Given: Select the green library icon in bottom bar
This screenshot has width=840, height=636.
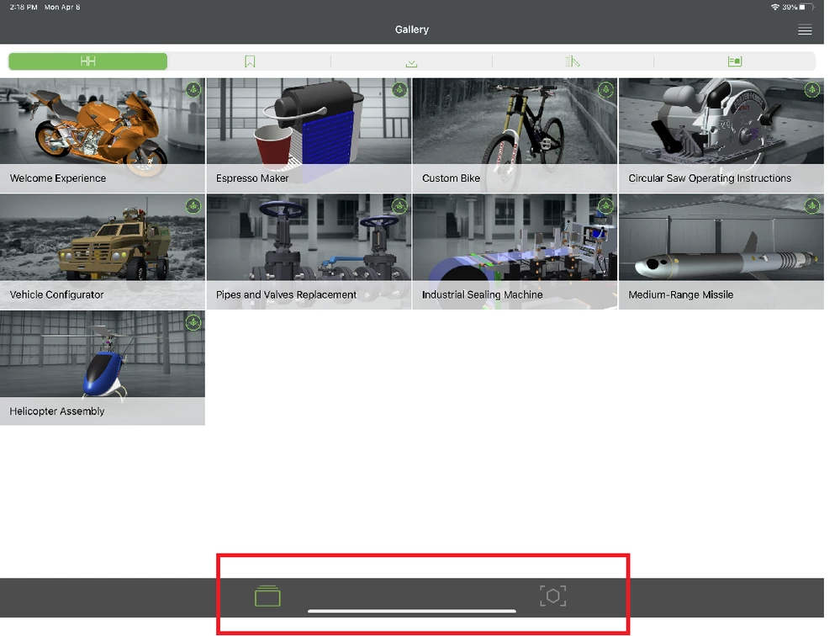Looking at the screenshot, I should 267,595.
